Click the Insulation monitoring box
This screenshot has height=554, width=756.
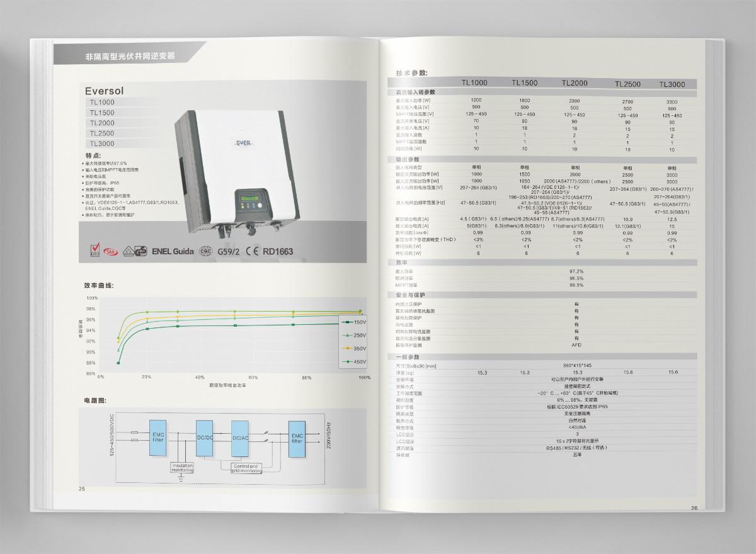(x=183, y=468)
